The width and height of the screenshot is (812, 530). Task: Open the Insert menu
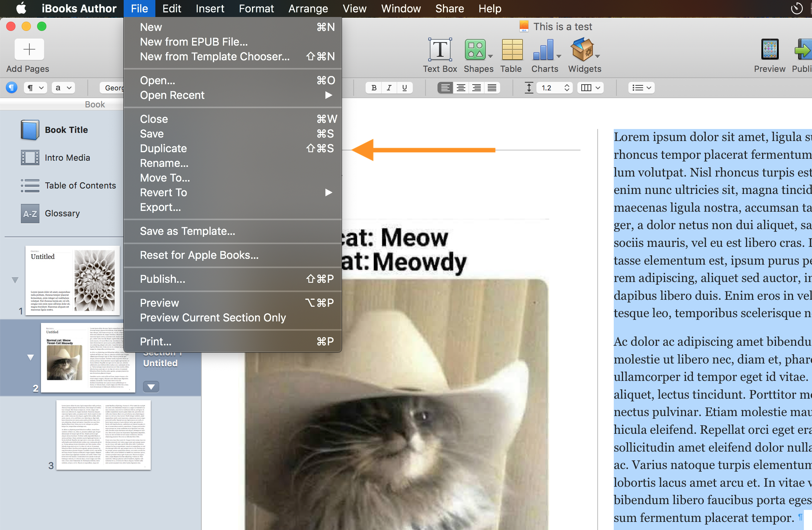(x=210, y=8)
